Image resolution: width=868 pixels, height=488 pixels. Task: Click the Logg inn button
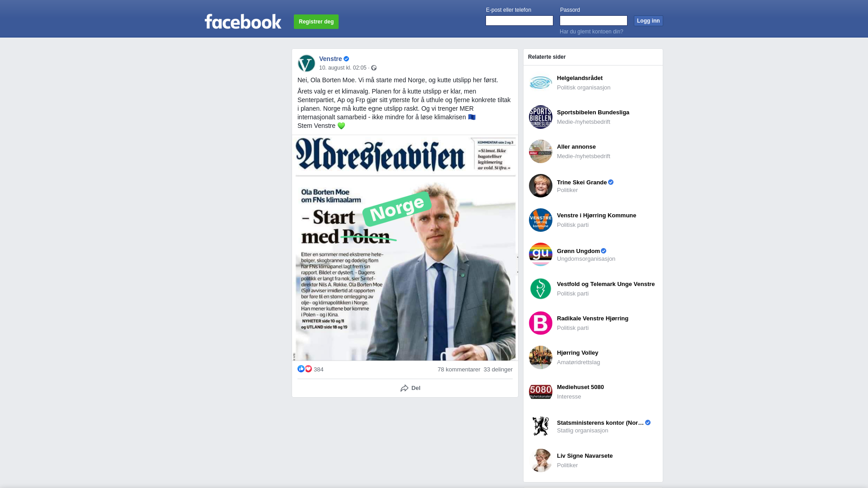(x=648, y=21)
